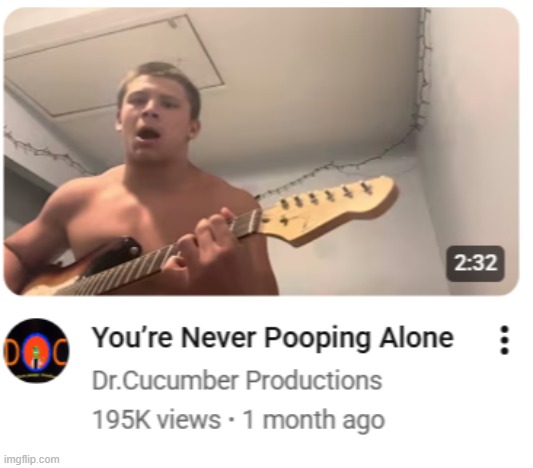Image resolution: width=533 pixels, height=468 pixels.
Task: Click the word Productions in channel name
Action: [314, 380]
